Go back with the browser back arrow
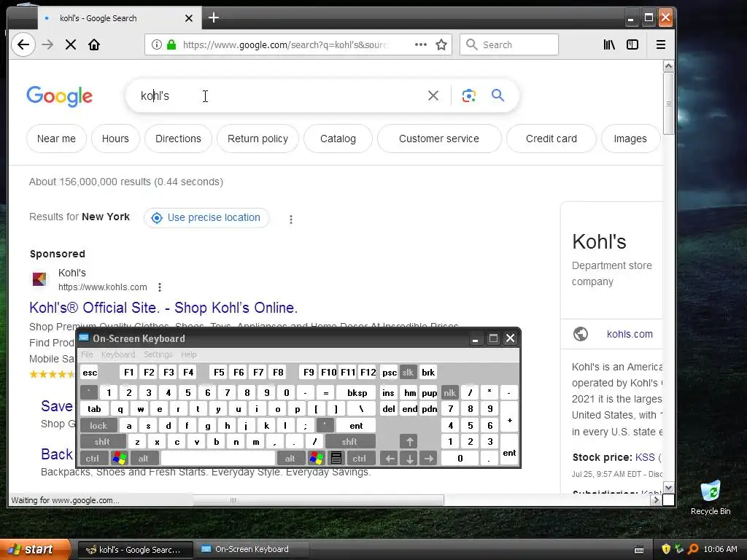 click(23, 44)
